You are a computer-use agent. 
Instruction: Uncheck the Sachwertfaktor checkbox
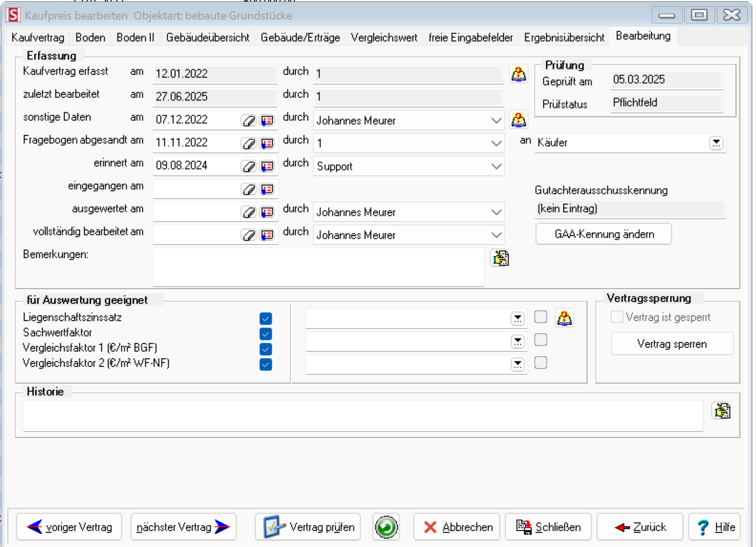click(265, 333)
